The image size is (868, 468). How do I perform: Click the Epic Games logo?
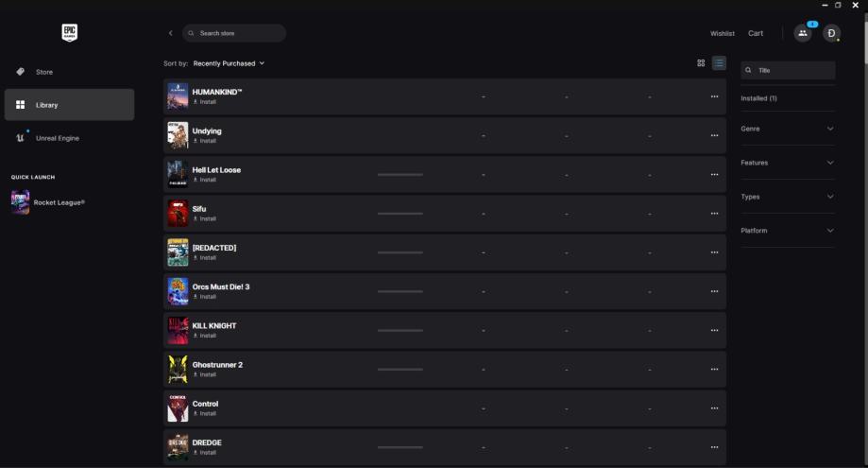[x=69, y=33]
